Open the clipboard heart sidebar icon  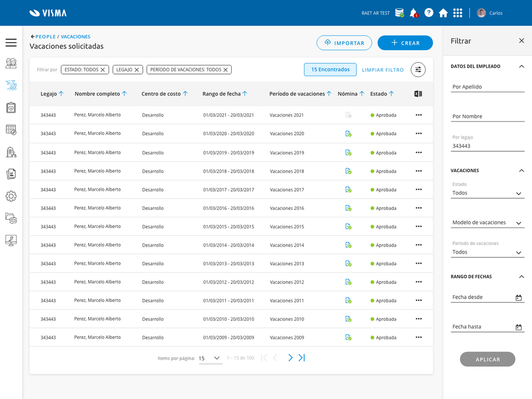11,108
